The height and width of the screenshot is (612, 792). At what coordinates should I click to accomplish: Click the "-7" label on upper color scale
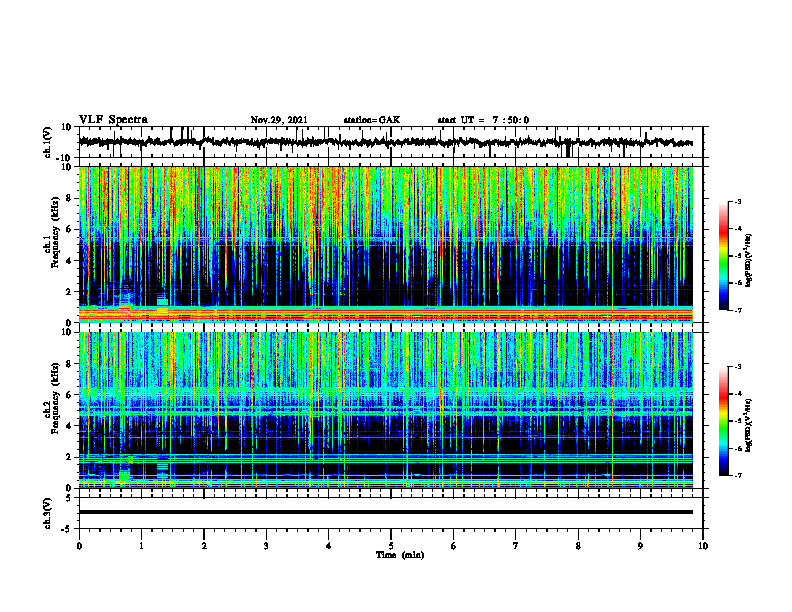click(x=737, y=310)
